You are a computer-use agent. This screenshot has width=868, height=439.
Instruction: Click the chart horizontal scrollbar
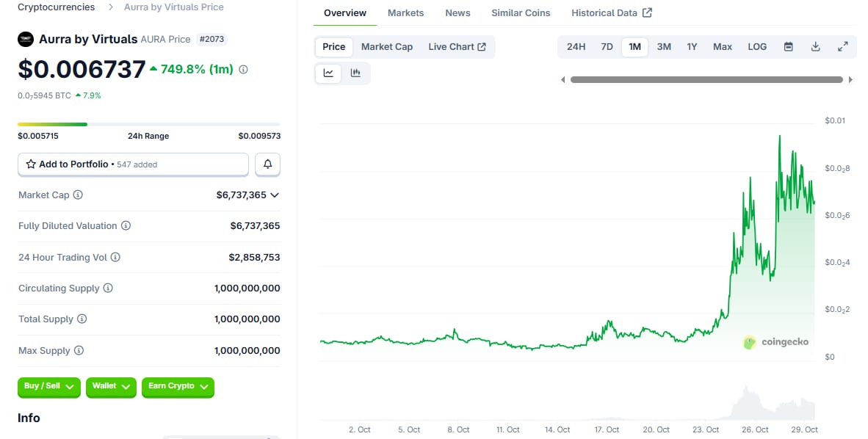[x=705, y=79]
